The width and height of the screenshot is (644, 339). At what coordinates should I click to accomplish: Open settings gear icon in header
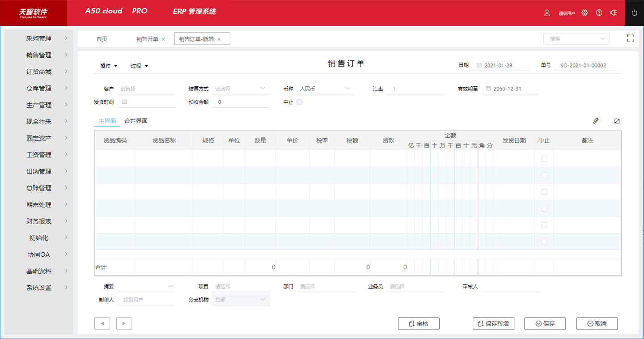(585, 13)
